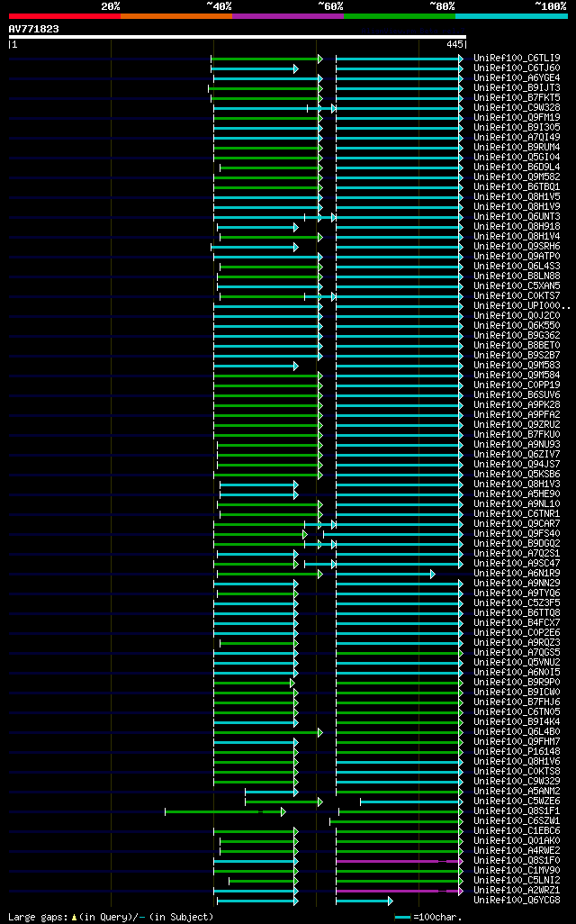Go to UniRef100_C5WZE6 hit
The image size is (576, 924).
coord(517,801)
